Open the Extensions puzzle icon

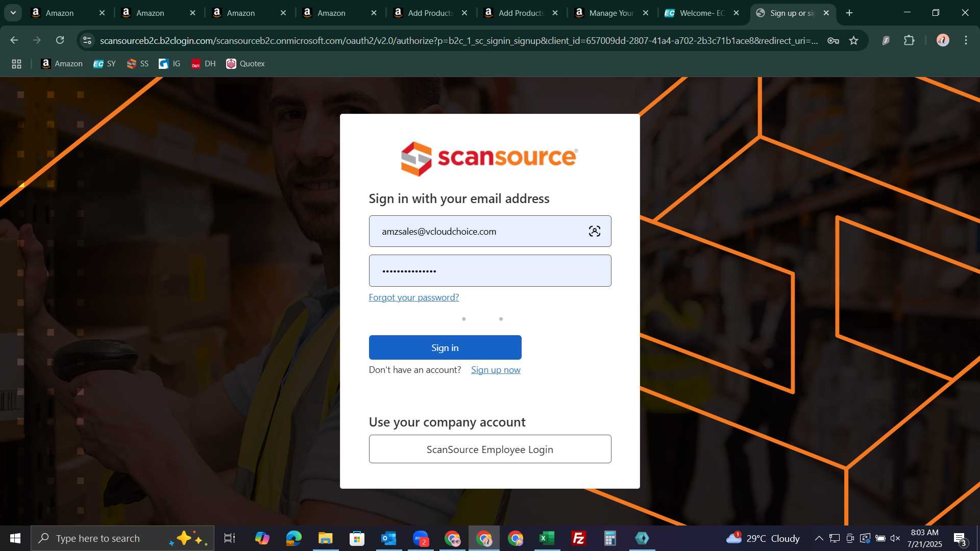pyautogui.click(x=909, y=40)
